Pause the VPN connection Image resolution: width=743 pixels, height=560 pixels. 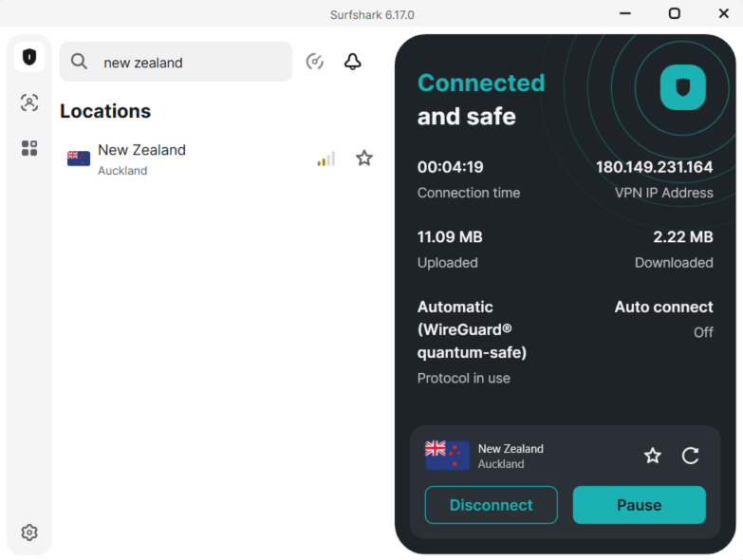pos(639,505)
